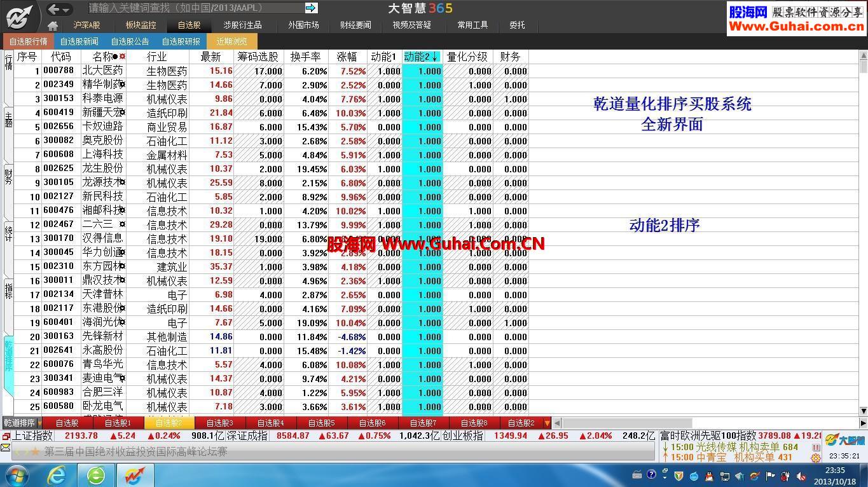Select the 行情 vertical side tab
Image resolution: width=868 pixels, height=487 pixels.
8,63
